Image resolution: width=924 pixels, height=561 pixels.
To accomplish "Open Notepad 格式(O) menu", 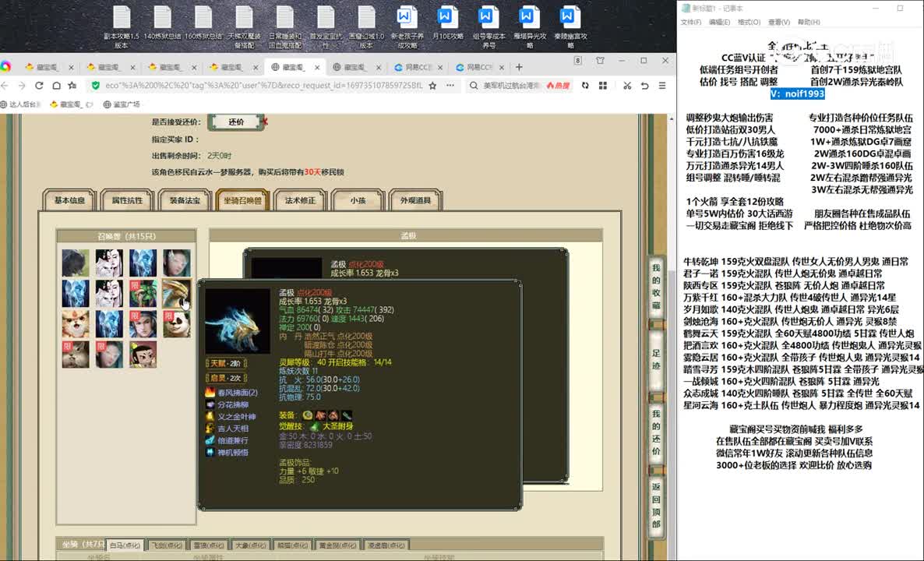I will click(749, 22).
